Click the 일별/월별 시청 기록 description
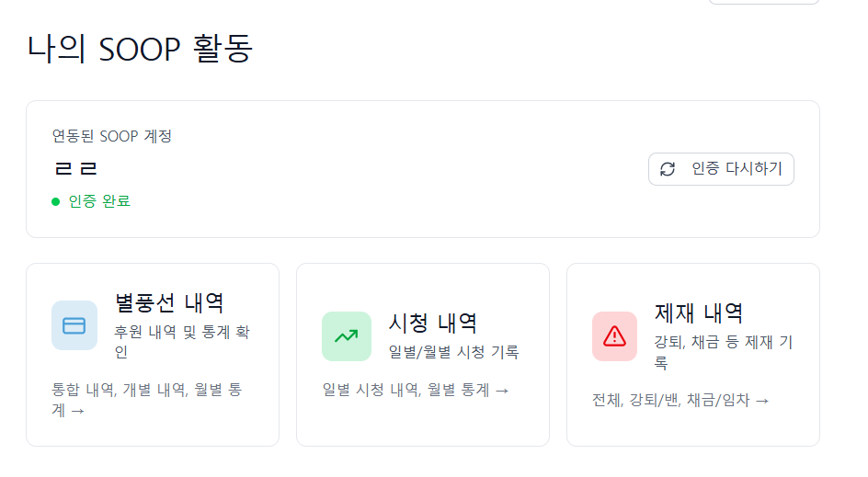Image resolution: width=868 pixels, height=477 pixels. [x=454, y=352]
